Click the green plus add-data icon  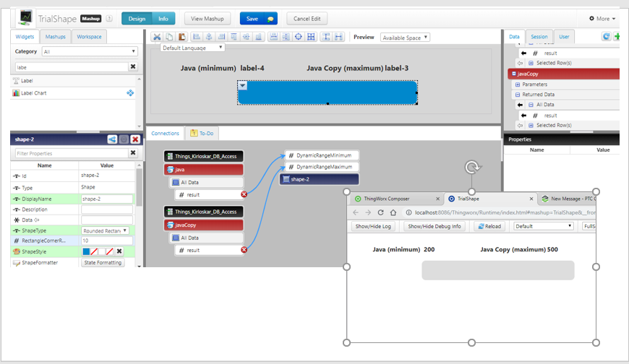pos(617,37)
